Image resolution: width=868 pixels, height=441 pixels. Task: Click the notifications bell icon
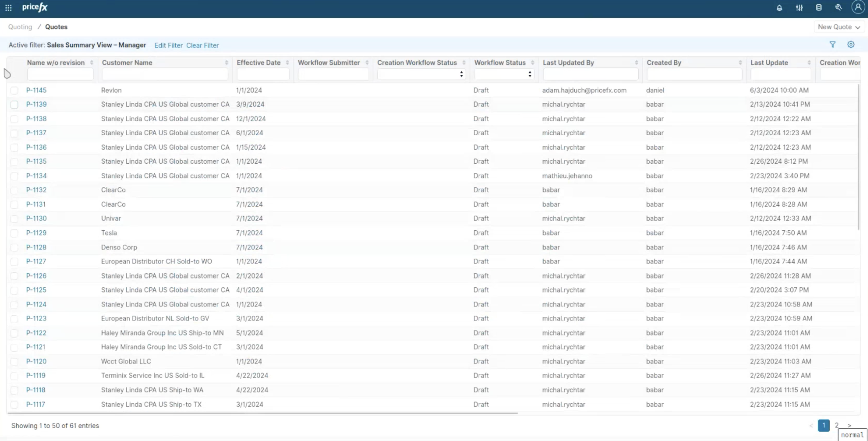pyautogui.click(x=779, y=8)
